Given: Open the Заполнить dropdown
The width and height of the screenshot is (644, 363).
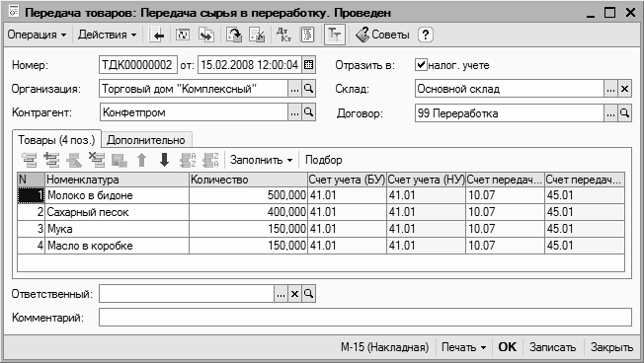Looking at the screenshot, I should coord(261,160).
